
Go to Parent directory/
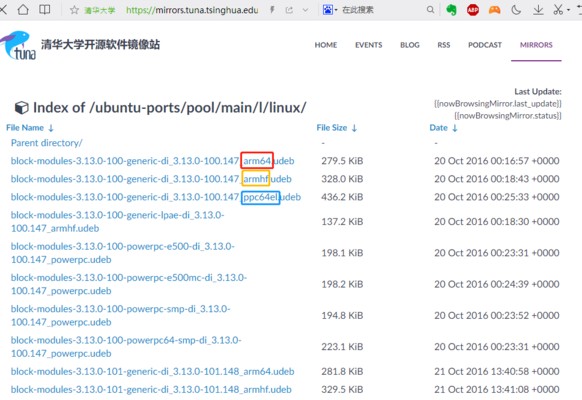pos(46,143)
